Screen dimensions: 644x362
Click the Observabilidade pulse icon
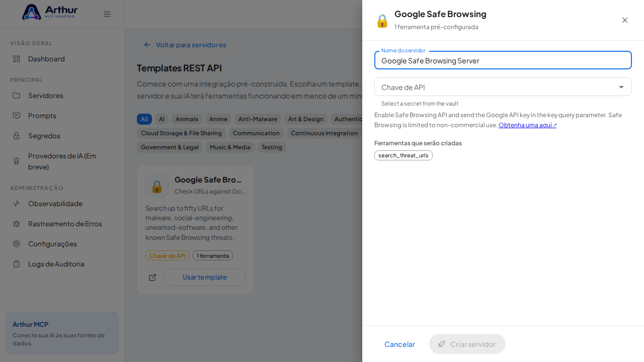tap(17, 204)
